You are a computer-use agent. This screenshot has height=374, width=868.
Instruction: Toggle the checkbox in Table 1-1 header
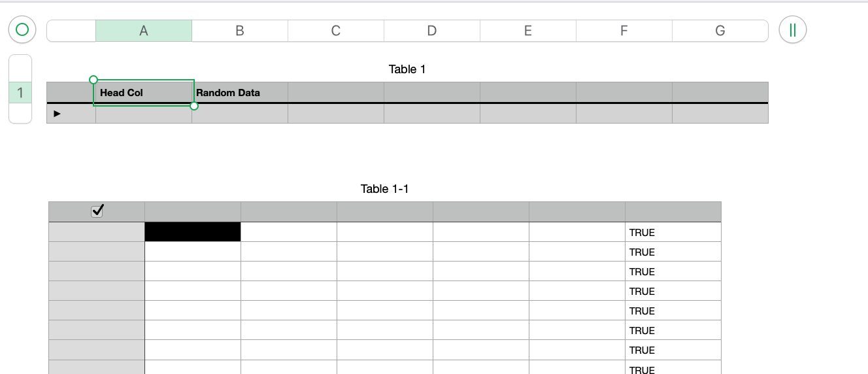pos(97,211)
